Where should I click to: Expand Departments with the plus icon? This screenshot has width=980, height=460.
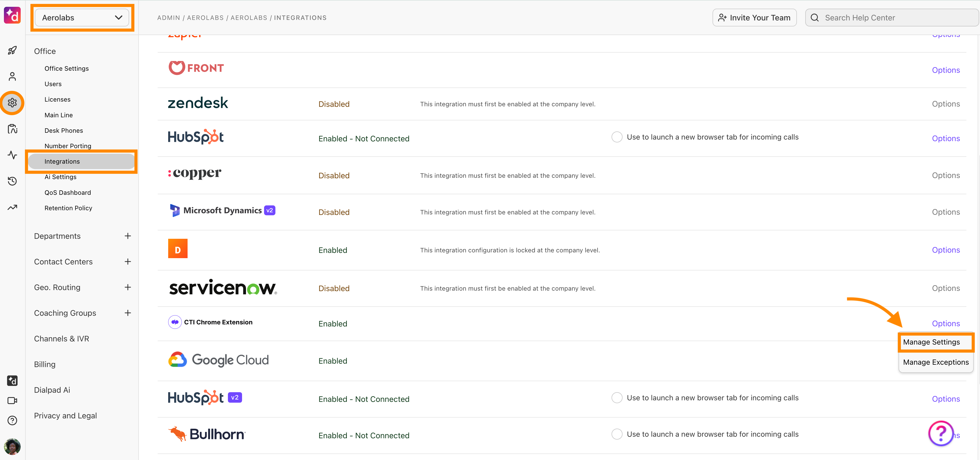(128, 236)
